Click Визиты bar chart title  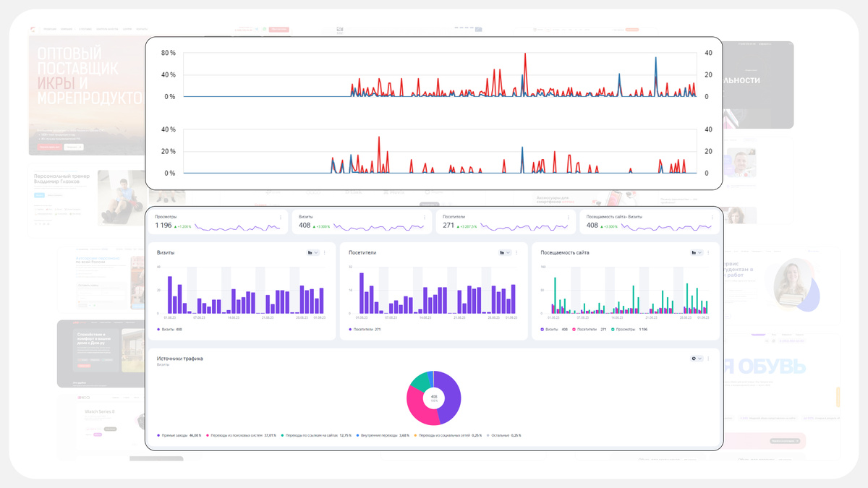click(x=166, y=253)
